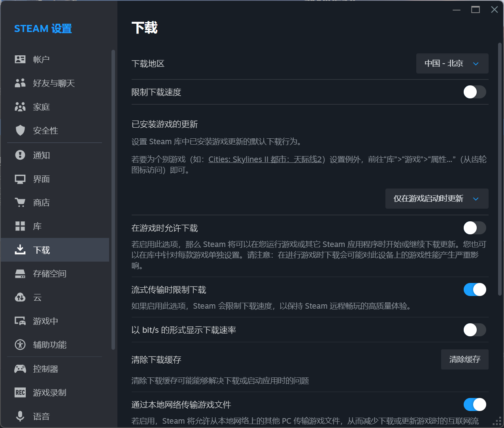Enable the limit download speed (限制下载速度) toggle
504x428 pixels.
[x=474, y=92]
